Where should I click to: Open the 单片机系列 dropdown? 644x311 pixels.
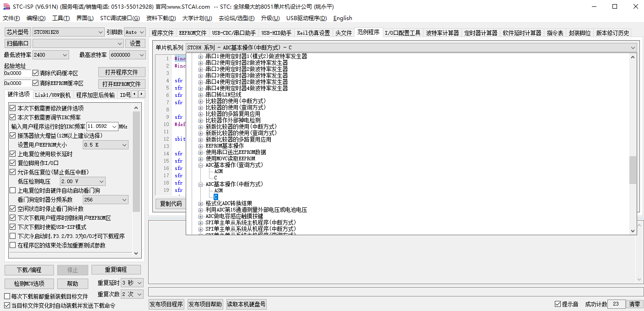tap(411, 47)
